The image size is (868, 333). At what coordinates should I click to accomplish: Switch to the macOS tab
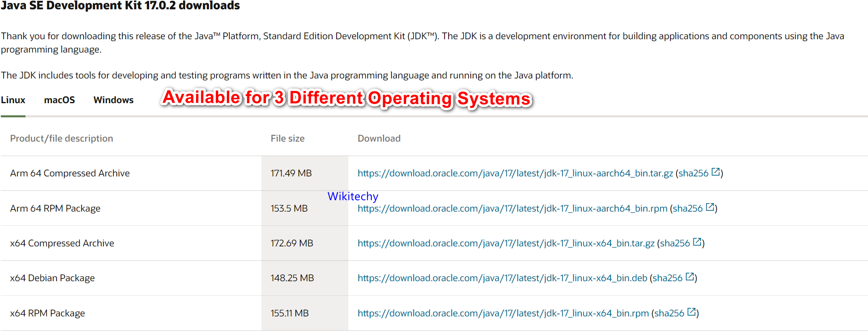pyautogui.click(x=59, y=100)
